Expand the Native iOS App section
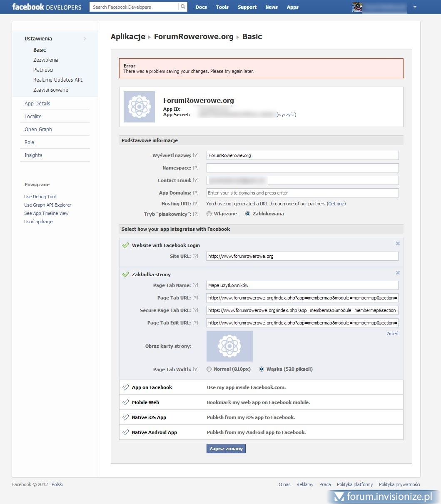Viewport: 441px width, 504px height. tap(149, 417)
